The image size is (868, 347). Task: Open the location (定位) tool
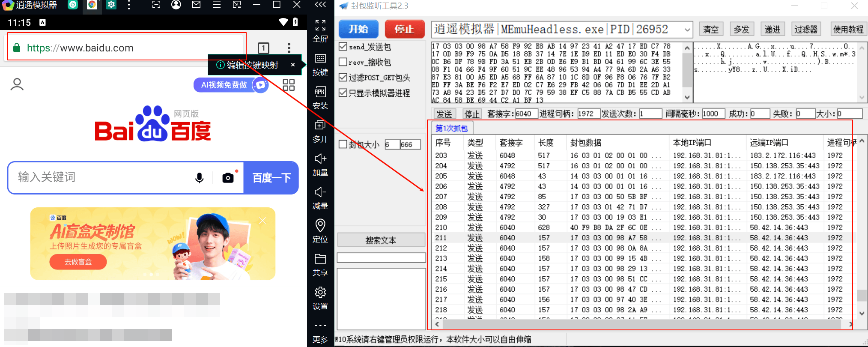(x=320, y=232)
